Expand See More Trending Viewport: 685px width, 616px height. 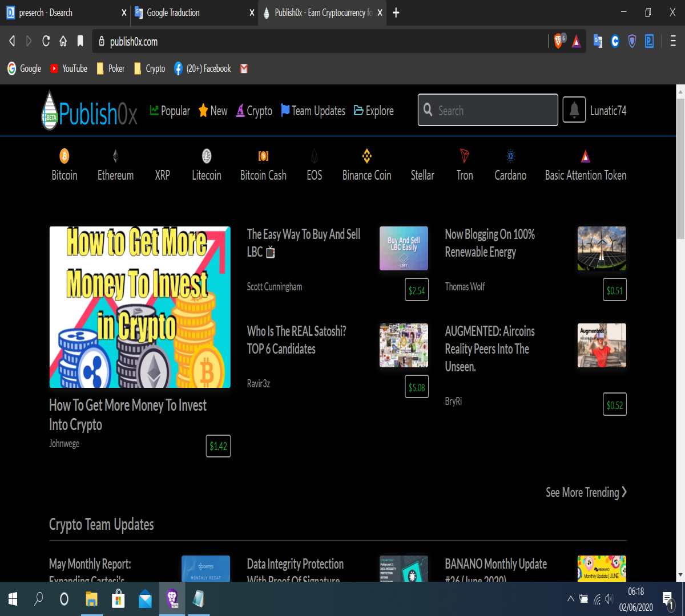586,492
